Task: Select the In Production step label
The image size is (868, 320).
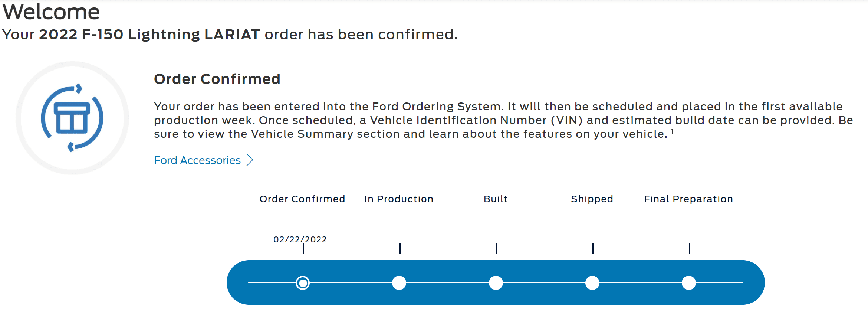Action: click(x=399, y=199)
